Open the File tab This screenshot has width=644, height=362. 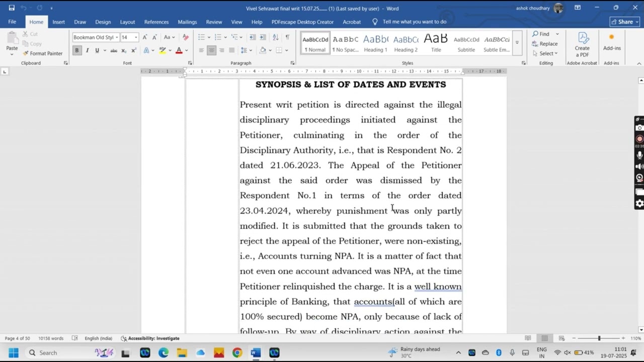tap(12, 22)
